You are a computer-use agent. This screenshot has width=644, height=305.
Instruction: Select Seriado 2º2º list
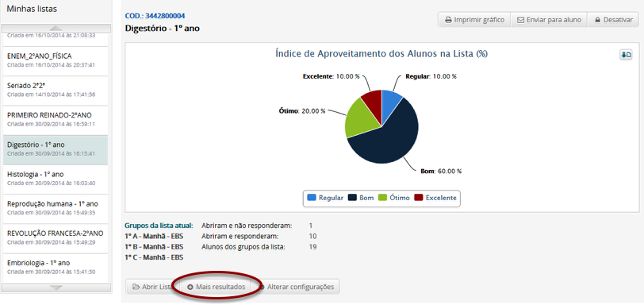[x=56, y=91]
